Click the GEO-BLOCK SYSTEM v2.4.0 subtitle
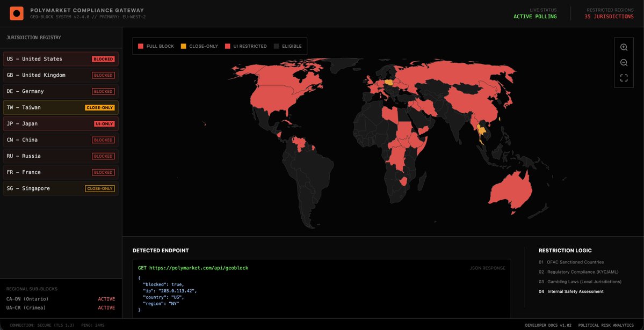 (x=88, y=17)
